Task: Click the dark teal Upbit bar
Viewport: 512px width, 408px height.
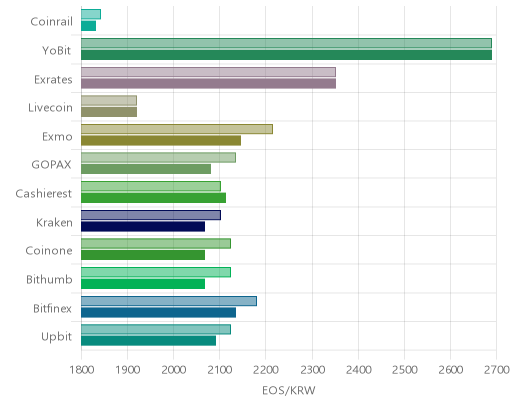Action: [x=148, y=341]
